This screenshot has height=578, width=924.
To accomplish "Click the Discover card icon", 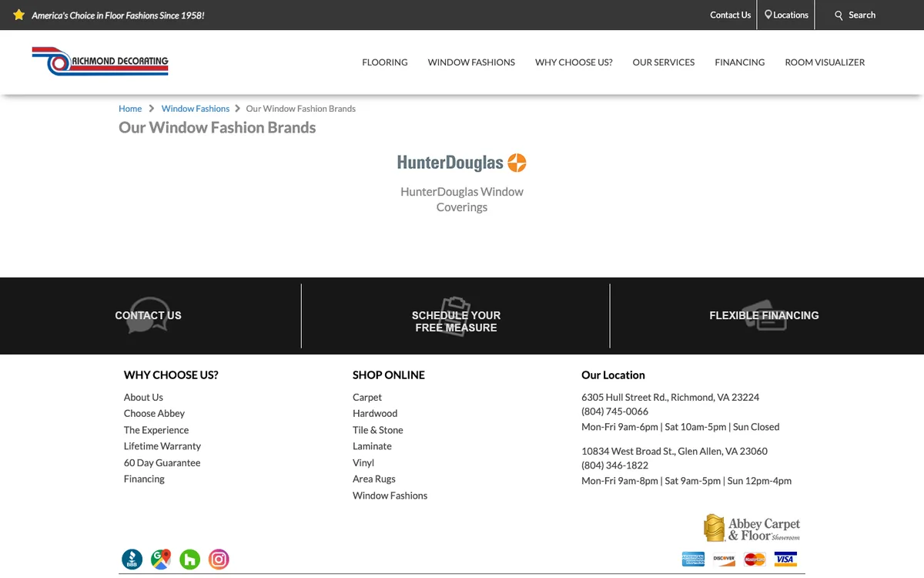I will click(x=724, y=560).
